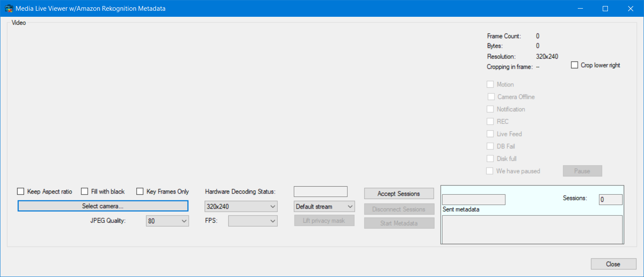Maximize the Media Live Viewer window

pos(605,9)
